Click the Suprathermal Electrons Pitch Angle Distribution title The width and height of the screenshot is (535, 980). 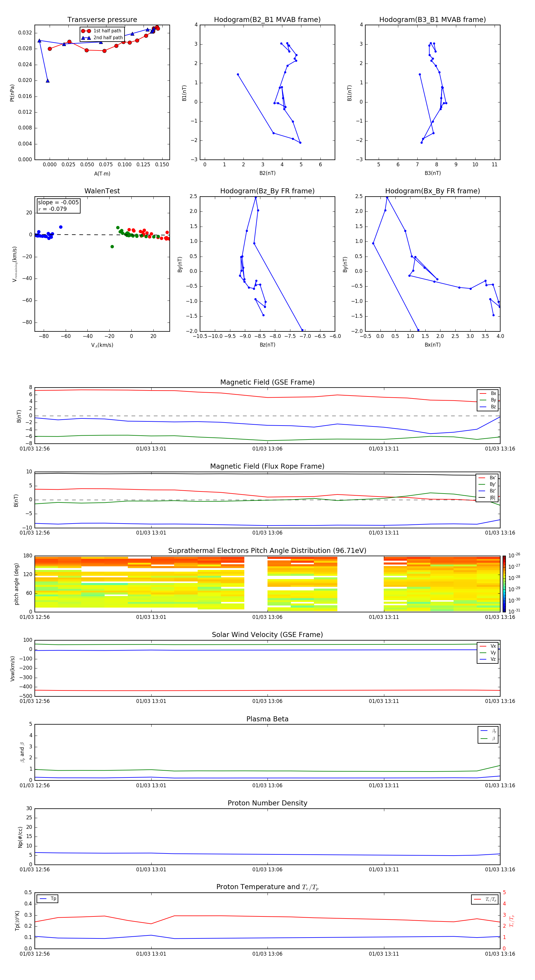(x=267, y=551)
